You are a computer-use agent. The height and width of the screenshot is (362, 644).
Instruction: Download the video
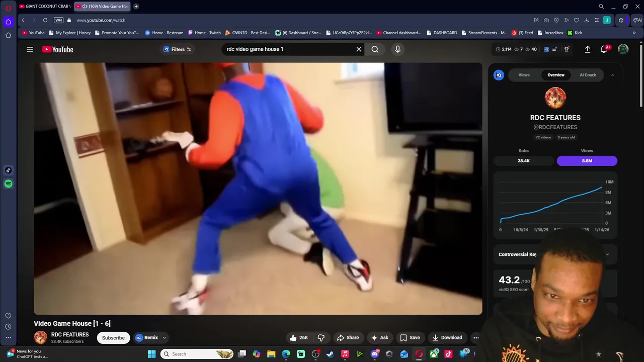point(447,337)
